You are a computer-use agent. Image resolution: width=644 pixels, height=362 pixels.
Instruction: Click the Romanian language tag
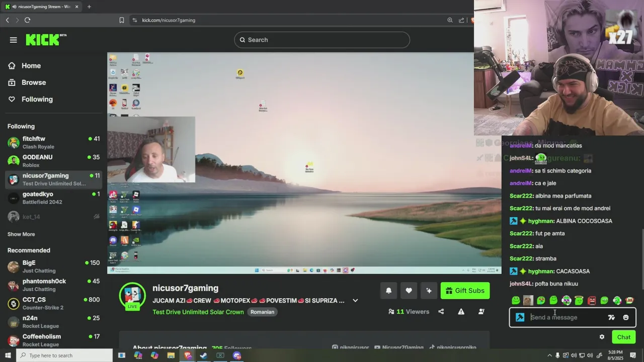[x=262, y=312]
